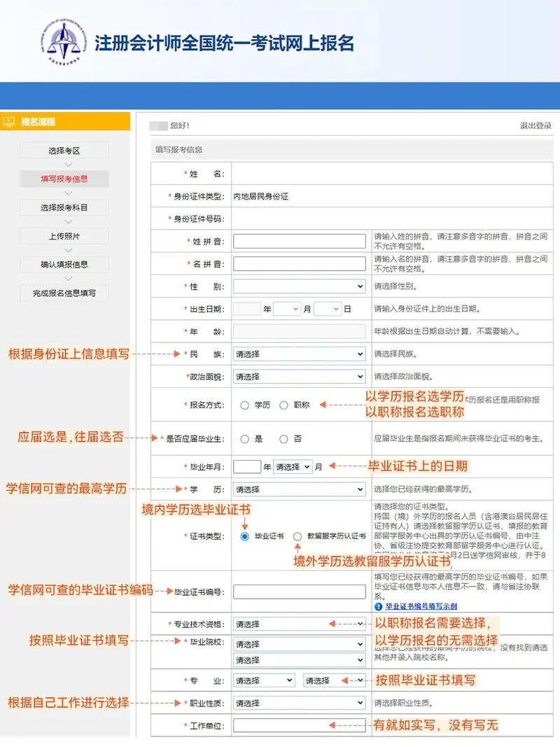
Task: Click the 内地居民身份证 ID type text
Action: [x=260, y=196]
